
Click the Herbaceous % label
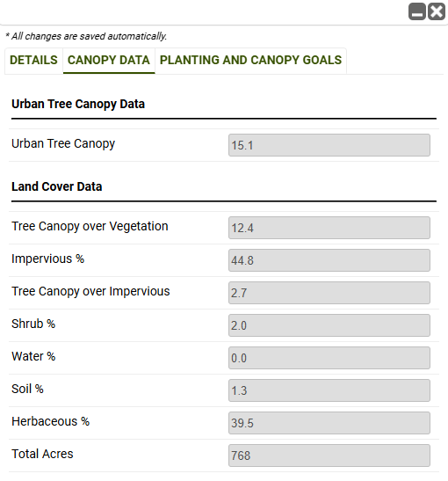51,421
